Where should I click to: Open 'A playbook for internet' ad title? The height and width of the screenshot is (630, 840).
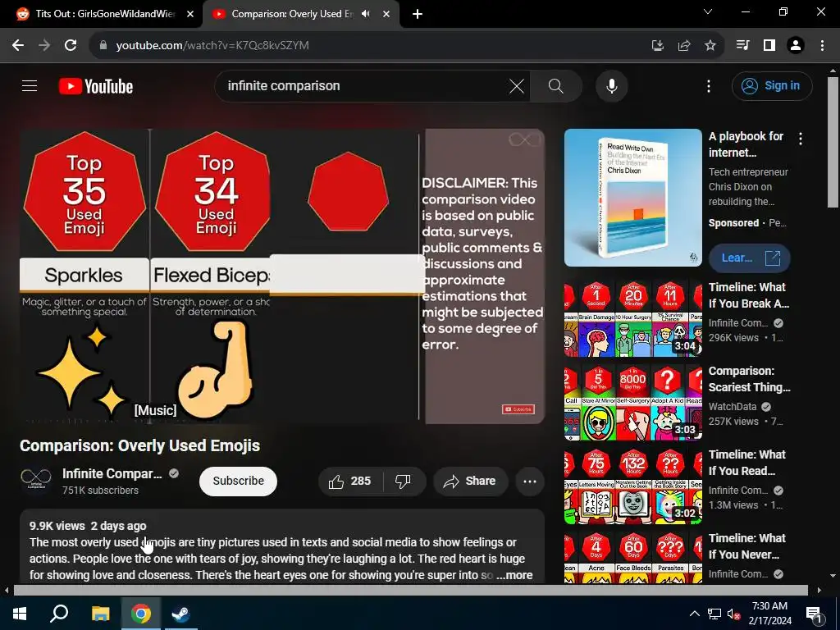coord(746,144)
